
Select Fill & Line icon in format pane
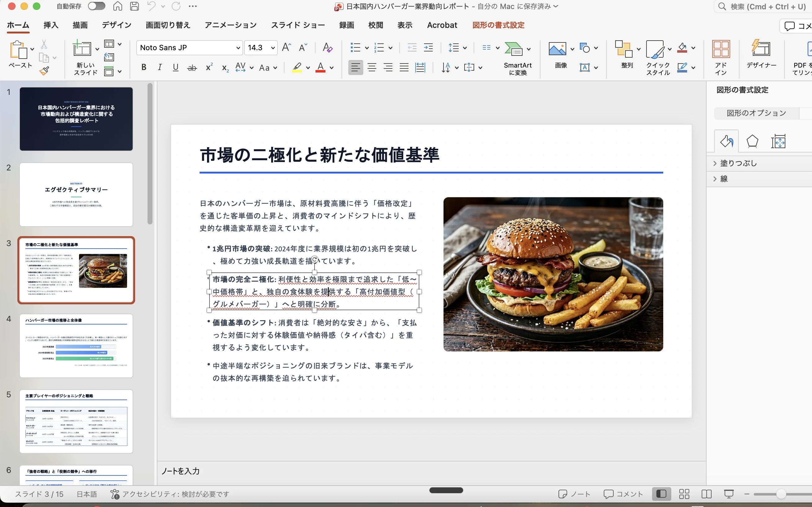pos(726,141)
